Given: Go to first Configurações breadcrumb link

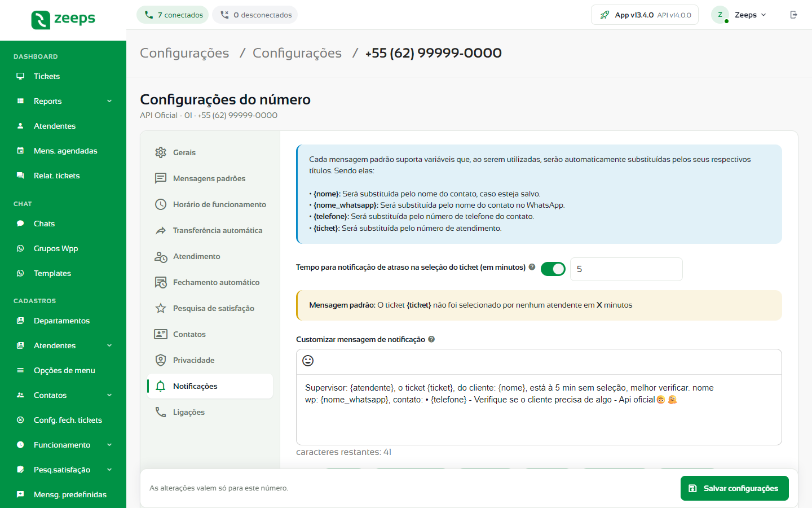Looking at the screenshot, I should (x=184, y=53).
